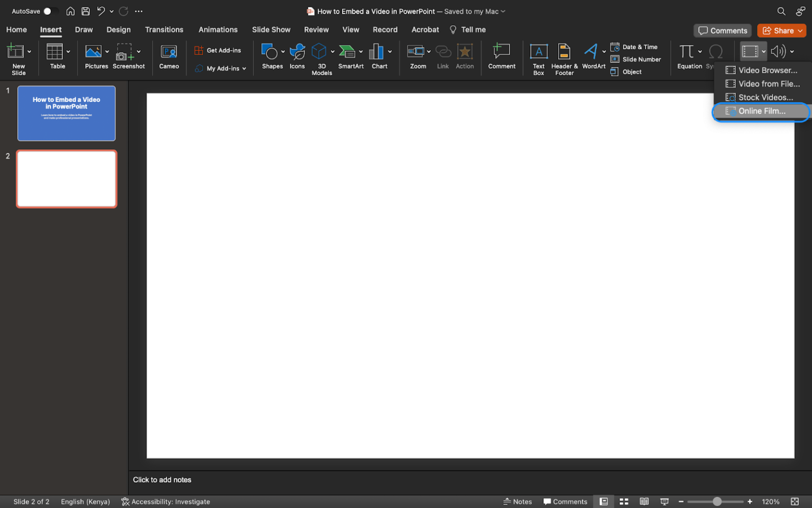Screen dimensions: 812x508
Task: Switch to Slide Sorter view
Action: coord(624,501)
